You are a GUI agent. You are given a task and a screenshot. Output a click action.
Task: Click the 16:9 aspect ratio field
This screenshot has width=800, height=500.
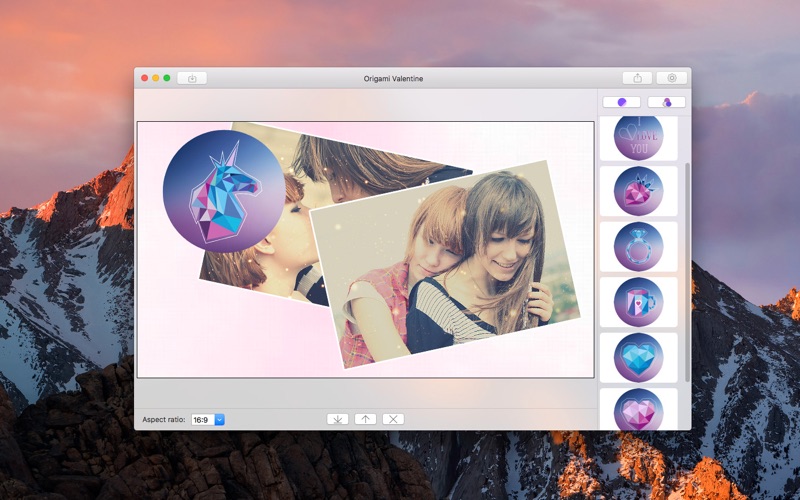[x=203, y=419]
